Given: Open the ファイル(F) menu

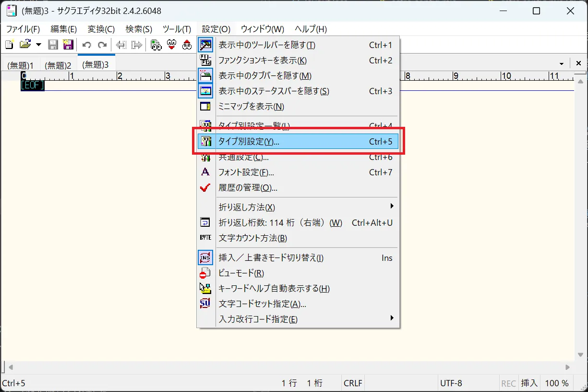Looking at the screenshot, I should click(23, 29).
